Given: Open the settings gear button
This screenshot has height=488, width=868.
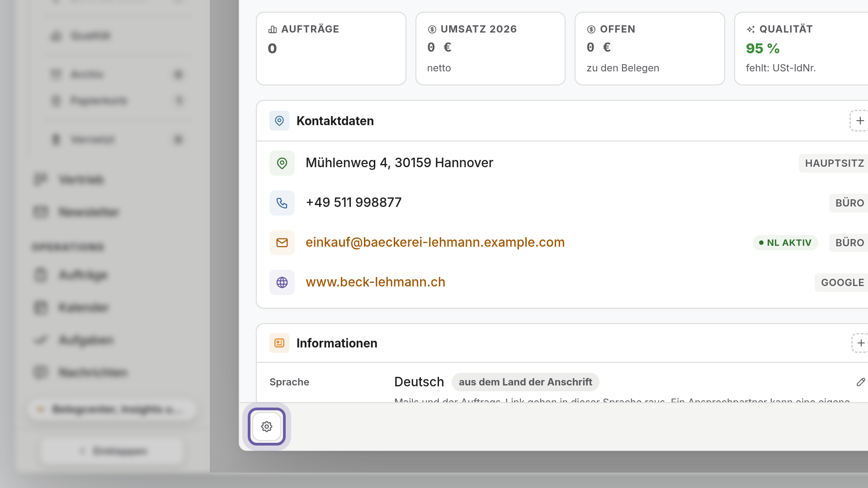Looking at the screenshot, I should coord(267,427).
